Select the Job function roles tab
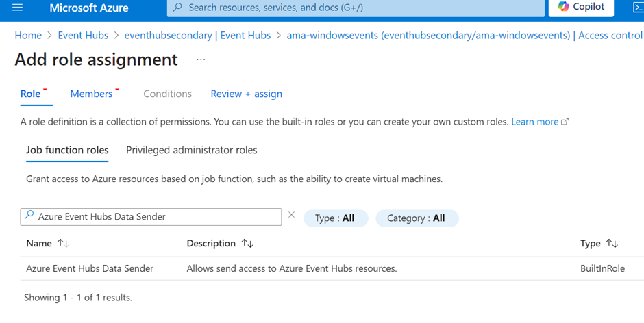This screenshot has height=323, width=644. 67,151
